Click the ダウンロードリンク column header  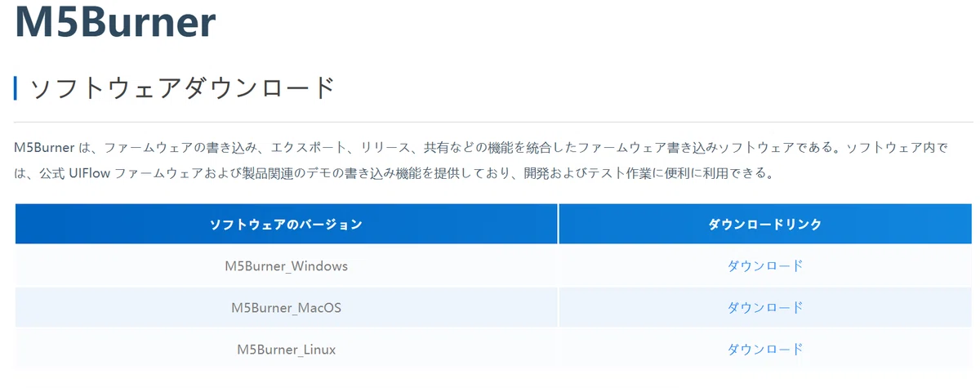765,224
